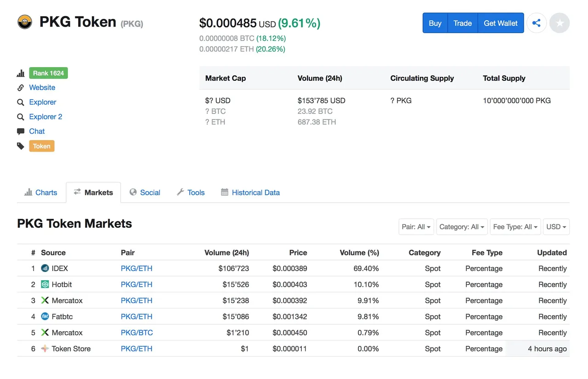The height and width of the screenshot is (379, 588).
Task: Expand the Fee Type: All filter
Action: [515, 227]
